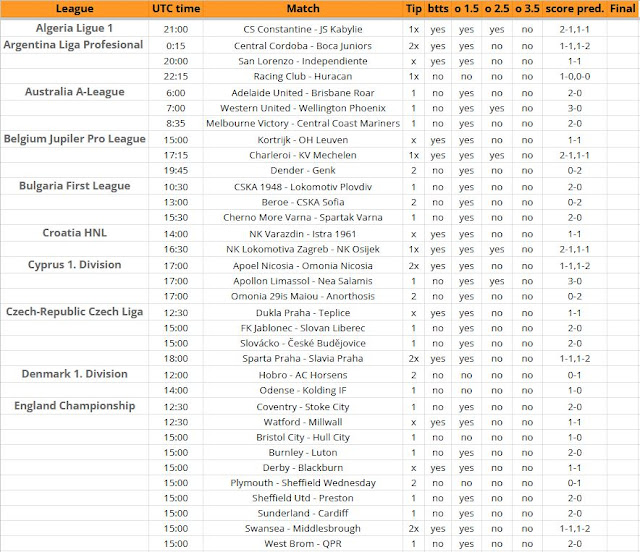Select Cherno More Varna - Spartak Varna
This screenshot has height=552, width=640.
tap(303, 218)
